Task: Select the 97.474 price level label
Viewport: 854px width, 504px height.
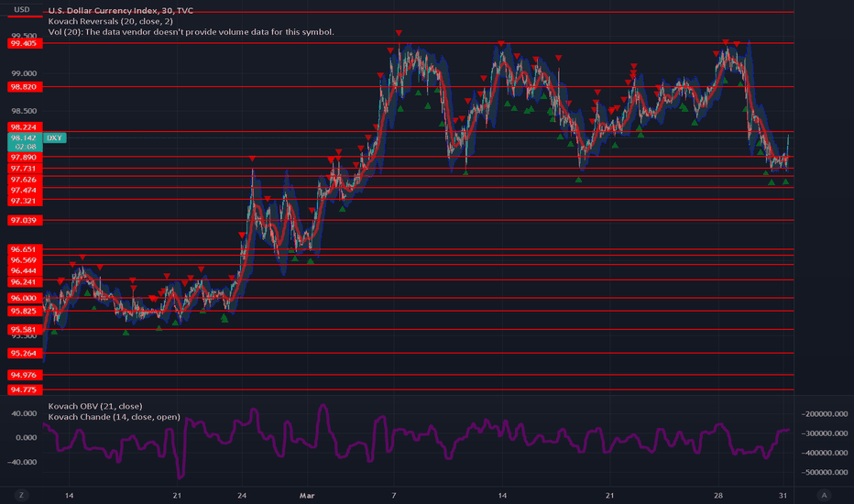Action: coord(25,191)
